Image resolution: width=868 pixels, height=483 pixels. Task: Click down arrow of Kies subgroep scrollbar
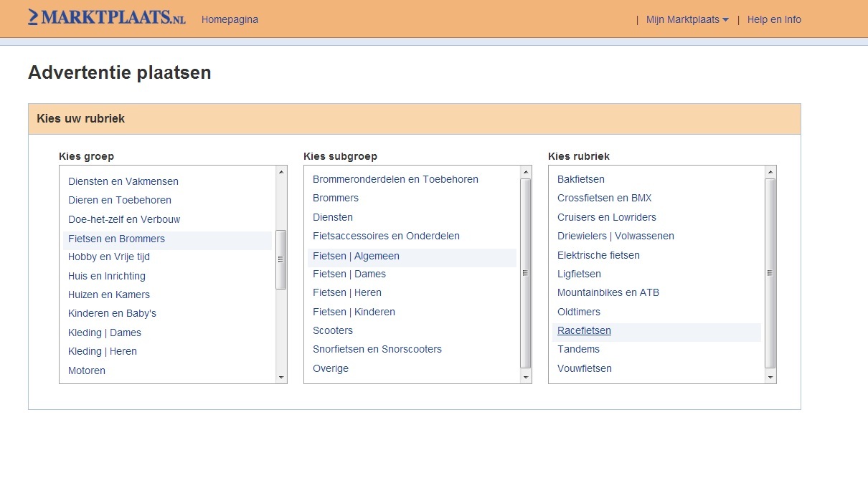[526, 377]
